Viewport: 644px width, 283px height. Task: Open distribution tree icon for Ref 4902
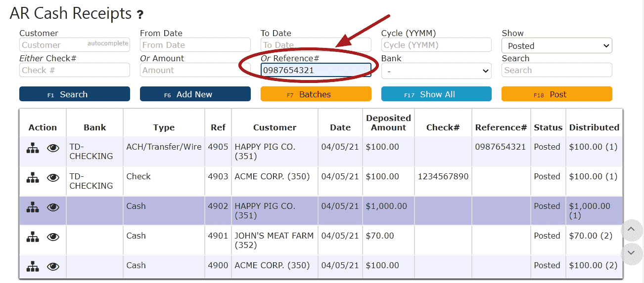[x=33, y=207]
